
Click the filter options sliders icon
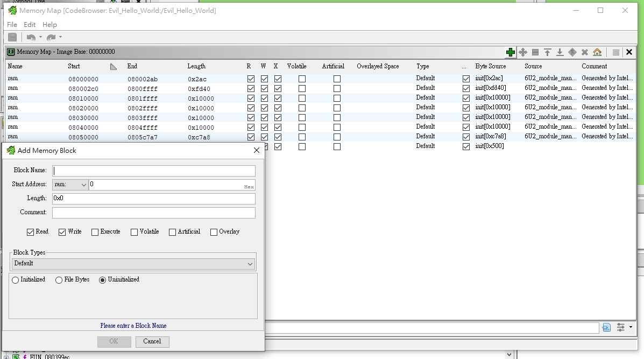coord(620,327)
